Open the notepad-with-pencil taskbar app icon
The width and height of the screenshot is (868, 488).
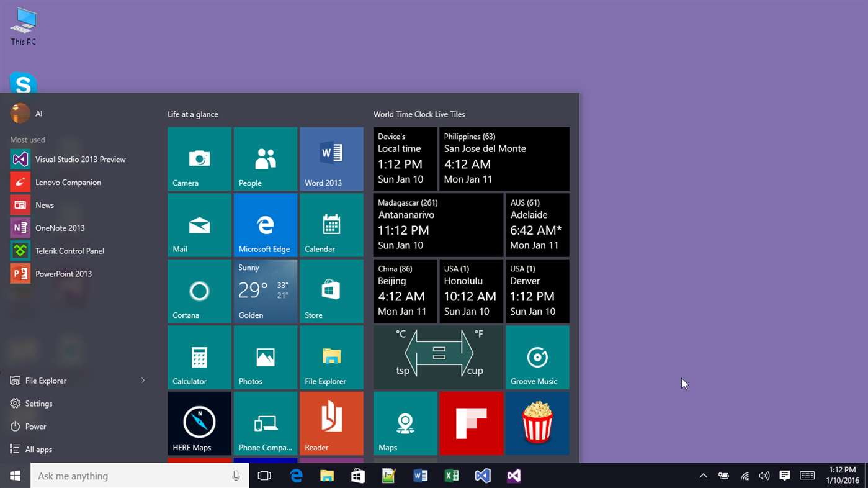(x=389, y=476)
